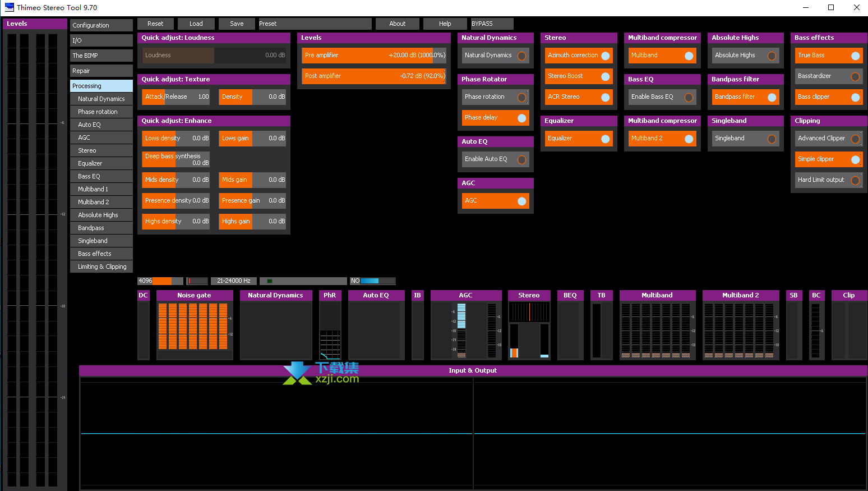Viewport: 868px width, 491px height.
Task: Select Multiband 1 in sidebar
Action: (x=101, y=189)
